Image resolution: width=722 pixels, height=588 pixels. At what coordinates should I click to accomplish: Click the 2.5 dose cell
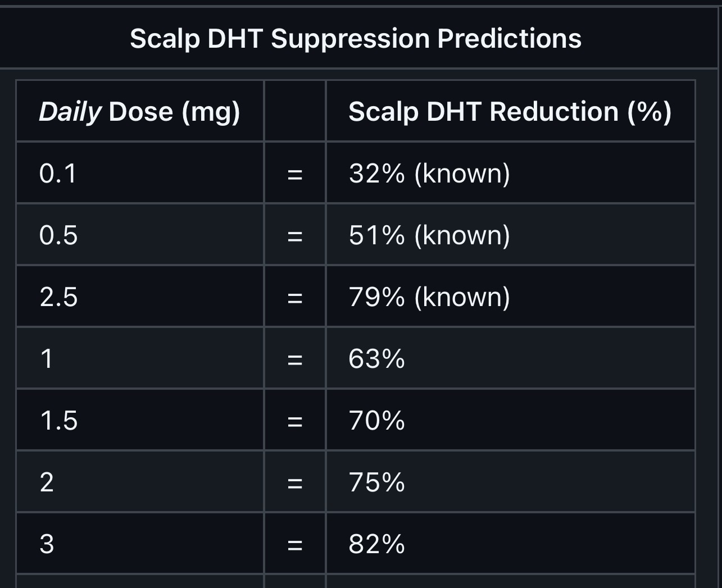pyautogui.click(x=140, y=297)
